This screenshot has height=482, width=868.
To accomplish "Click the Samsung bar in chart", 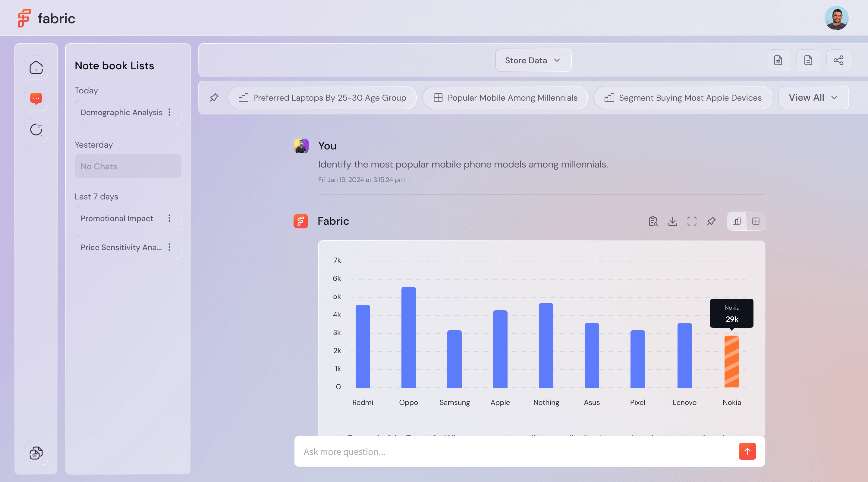I will [454, 359].
